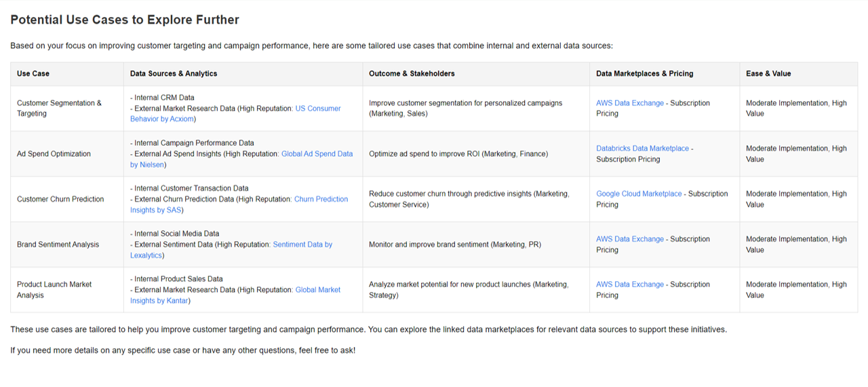Viewport: 868px width, 387px height.
Task: Click the 'Internal Product Sales Data' line
Action: (x=176, y=279)
